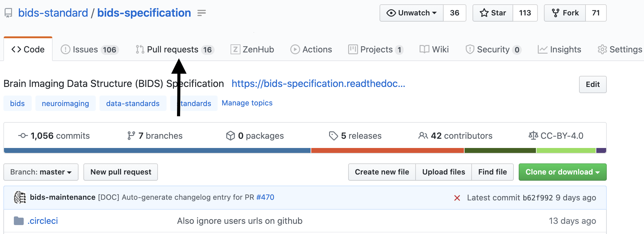Click the repository book icon beside bids-standard
The height and width of the screenshot is (234, 644).
[x=8, y=13]
